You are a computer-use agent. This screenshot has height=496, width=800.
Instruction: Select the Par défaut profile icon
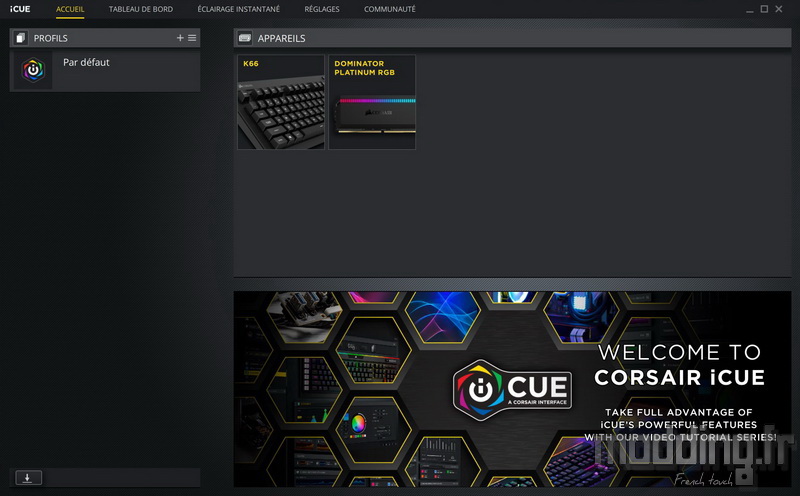(x=33, y=70)
